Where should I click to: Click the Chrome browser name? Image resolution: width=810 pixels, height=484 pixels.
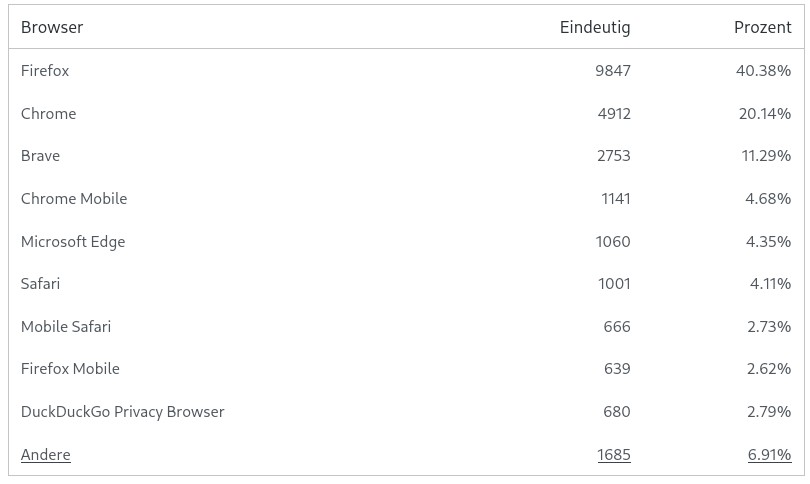tap(48, 114)
